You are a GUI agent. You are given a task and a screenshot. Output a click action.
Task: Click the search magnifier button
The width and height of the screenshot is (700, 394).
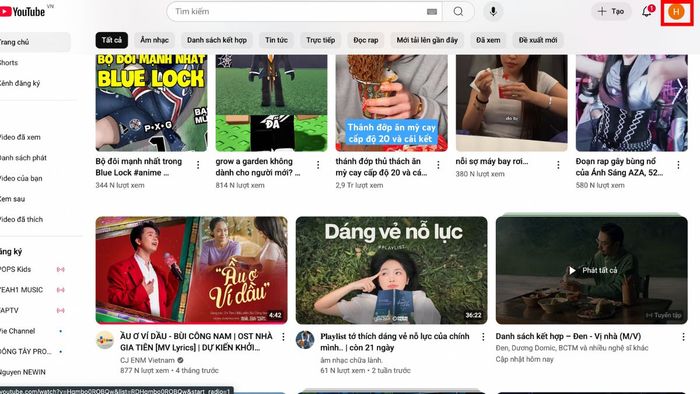(458, 12)
